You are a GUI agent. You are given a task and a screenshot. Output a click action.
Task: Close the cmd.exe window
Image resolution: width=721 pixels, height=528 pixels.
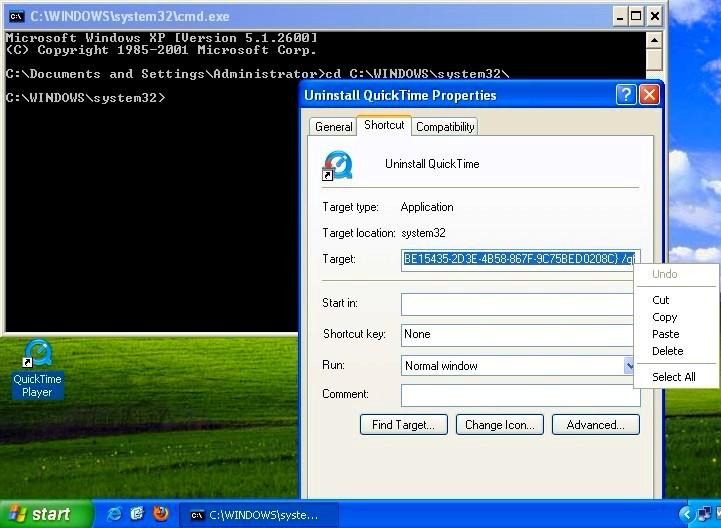click(x=654, y=17)
